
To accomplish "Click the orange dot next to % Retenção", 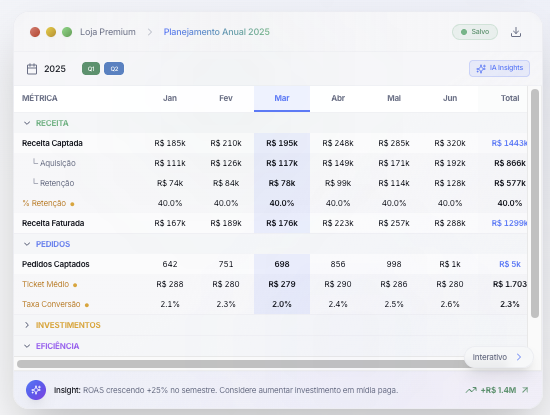I will [72, 204].
